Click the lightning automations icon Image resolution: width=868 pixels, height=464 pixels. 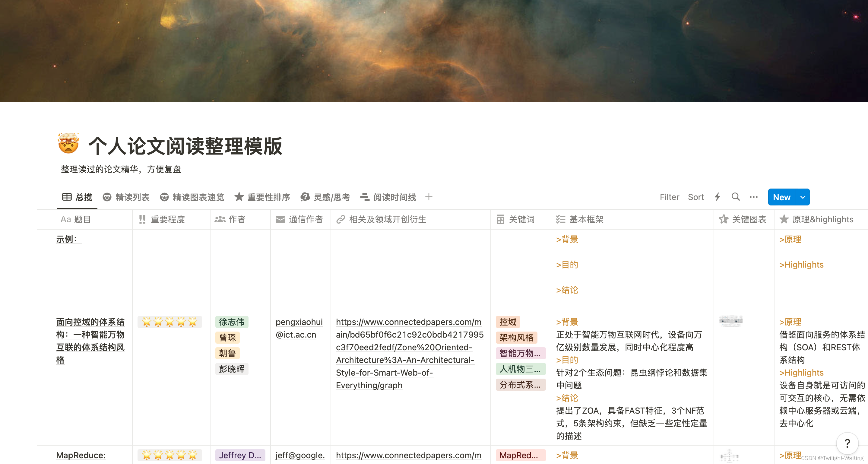tap(718, 197)
